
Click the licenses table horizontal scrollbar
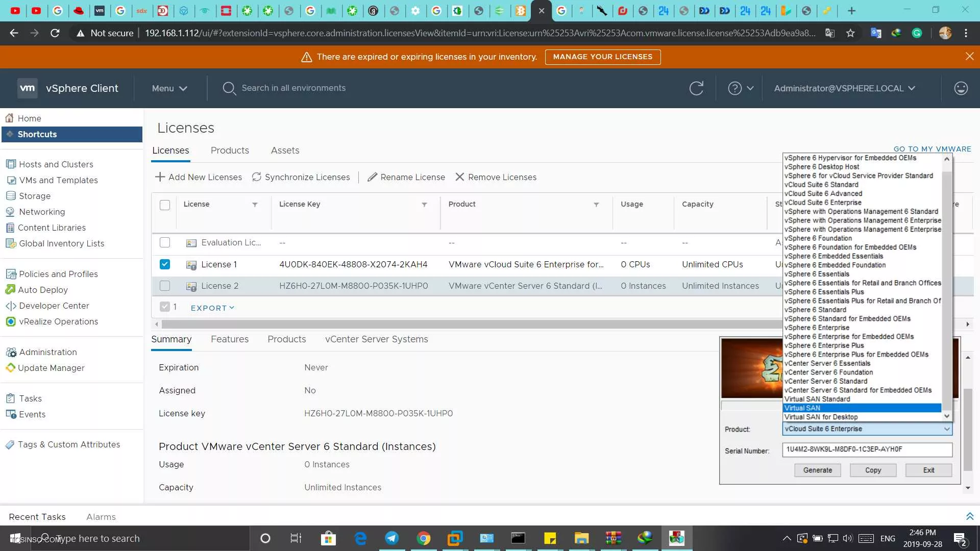click(x=472, y=324)
